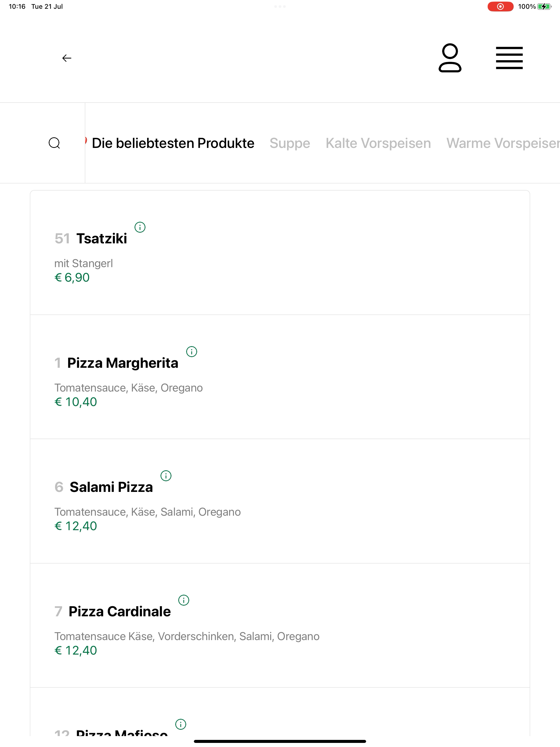The width and height of the screenshot is (560, 747).
Task: Click 'Tomatensauce, Käse, Salami, Oregano' description
Action: click(148, 512)
